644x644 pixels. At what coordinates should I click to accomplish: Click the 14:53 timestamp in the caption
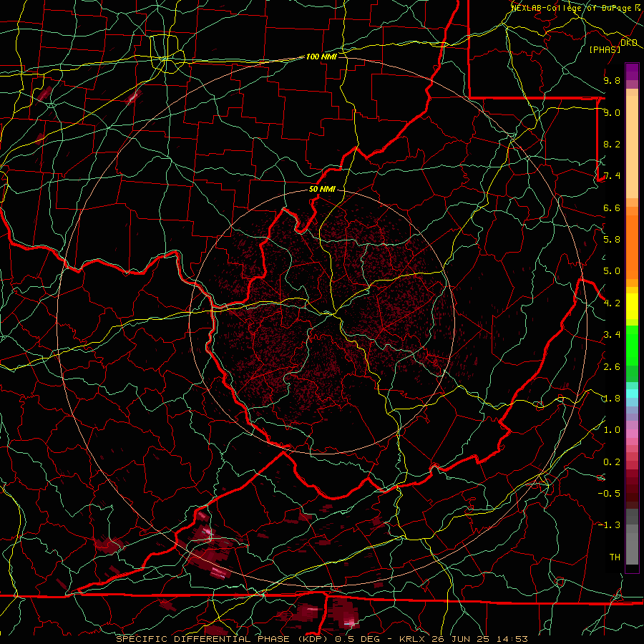(x=513, y=639)
